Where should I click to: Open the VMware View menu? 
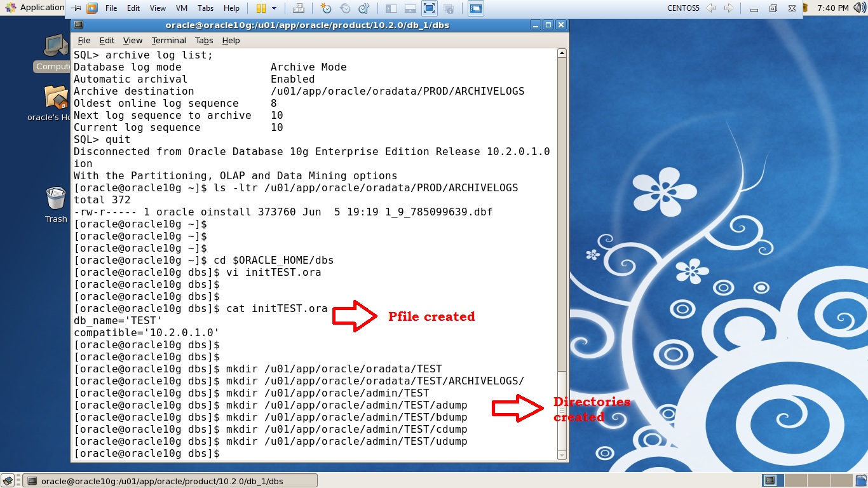tap(158, 8)
